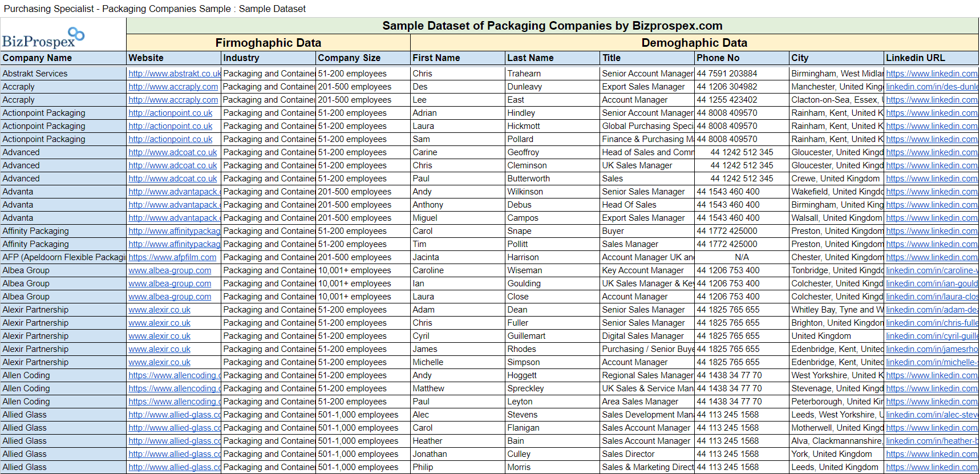The image size is (980, 474).
Task: Open Des Dunleavy's LinkedIn profile link
Action: [x=932, y=87]
